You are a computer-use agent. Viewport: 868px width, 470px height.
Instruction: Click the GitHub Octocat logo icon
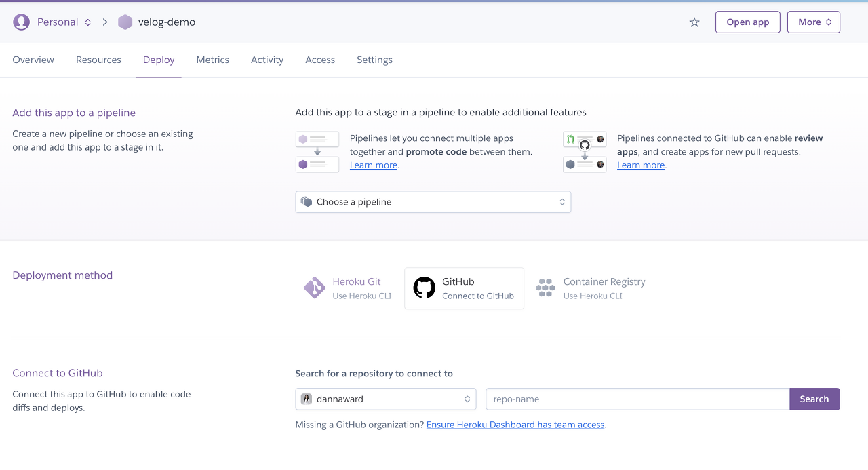pyautogui.click(x=425, y=288)
